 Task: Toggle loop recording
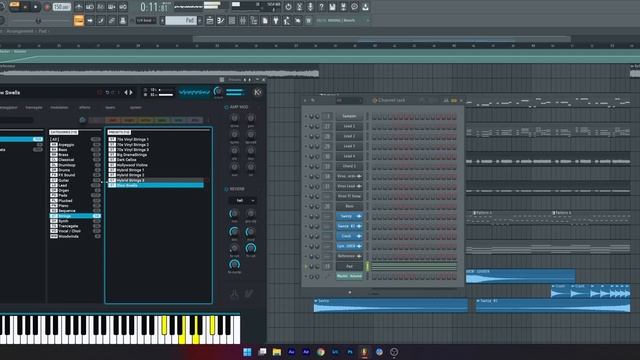[122, 7]
